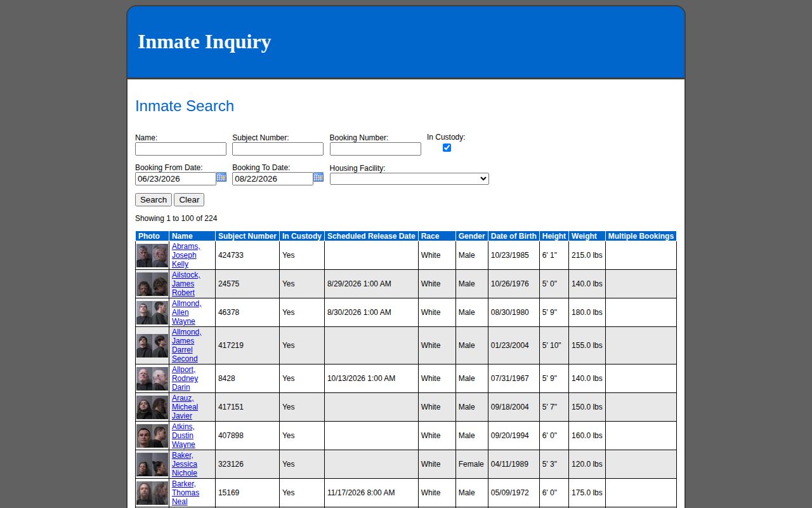Open Allmond, Allen Wayne record link

pyautogui.click(x=187, y=312)
